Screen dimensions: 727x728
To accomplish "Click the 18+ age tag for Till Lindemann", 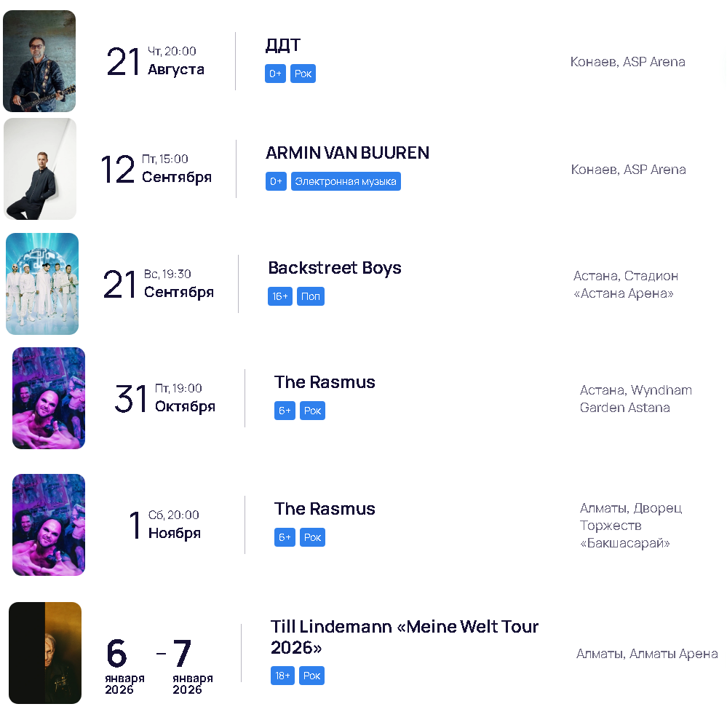I will tap(282, 676).
